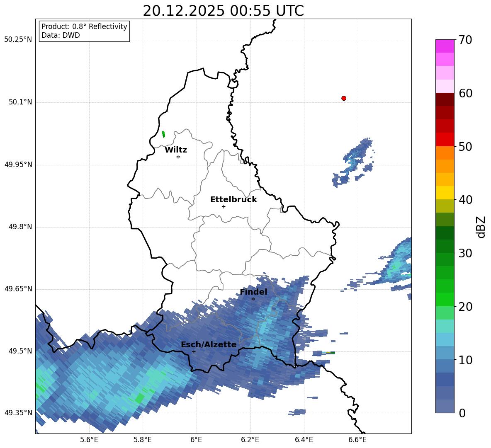
Task: Click the 0 colorbar tick label
Action: [x=462, y=413]
